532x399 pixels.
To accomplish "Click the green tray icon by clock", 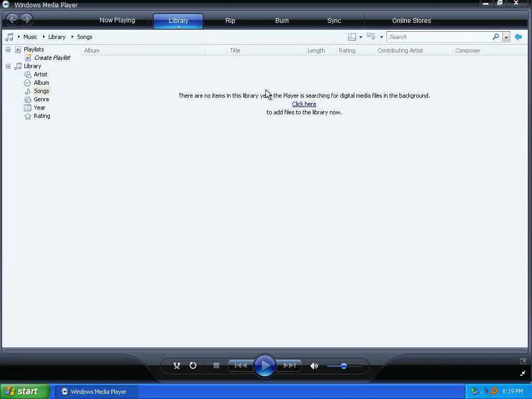I will 474,392.
